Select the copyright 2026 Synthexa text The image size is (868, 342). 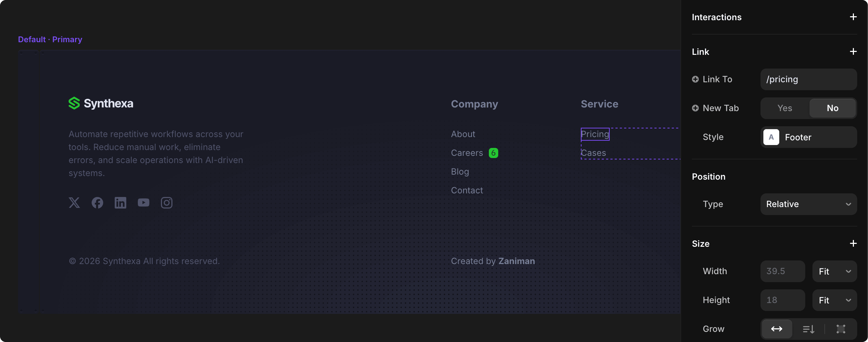tap(144, 261)
